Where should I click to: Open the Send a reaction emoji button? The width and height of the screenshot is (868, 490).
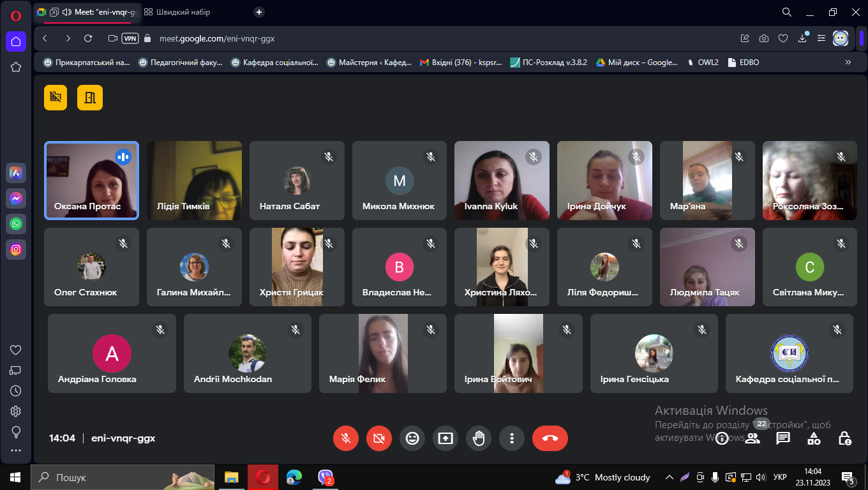(x=412, y=438)
